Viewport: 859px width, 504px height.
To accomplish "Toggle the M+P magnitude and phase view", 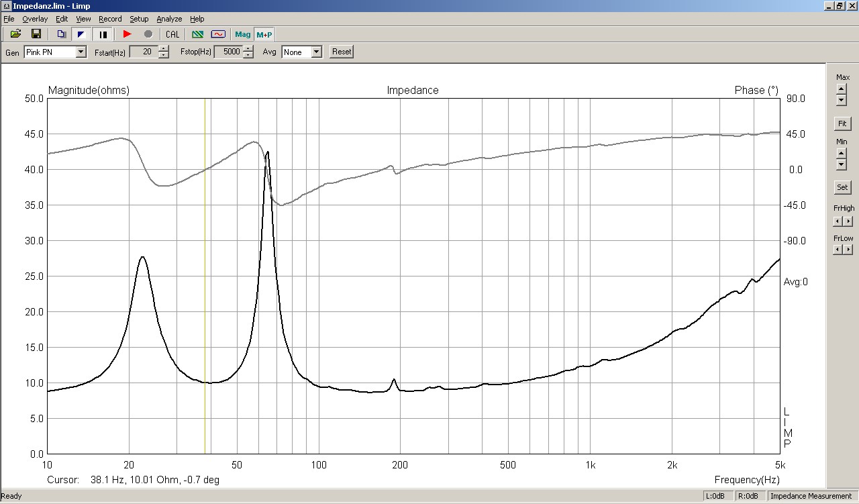I will coord(264,34).
